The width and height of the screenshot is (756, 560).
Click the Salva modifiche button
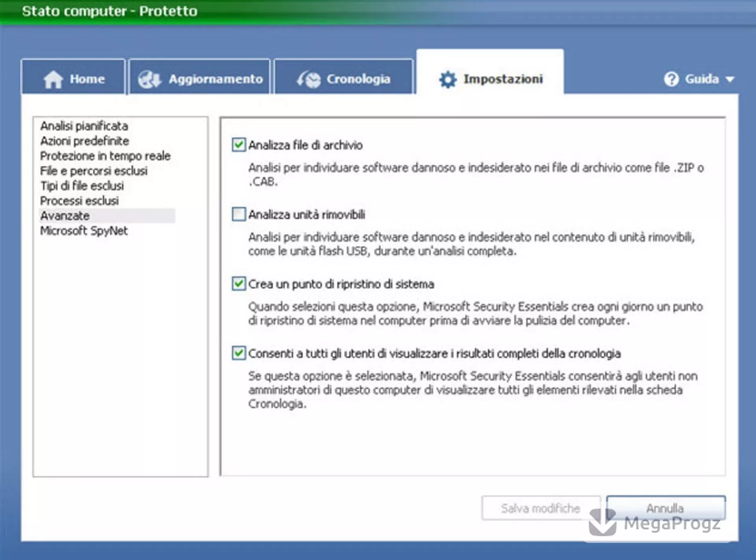click(541, 508)
